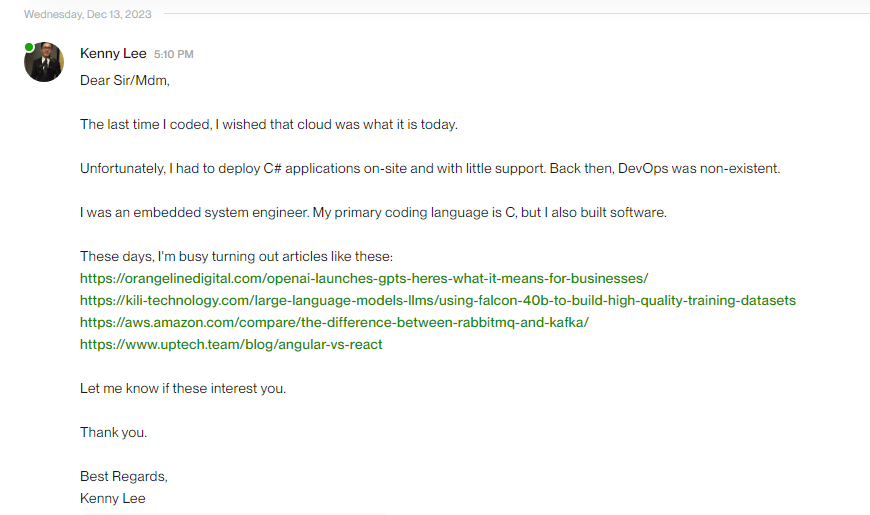The width and height of the screenshot is (870, 515).
Task: Click the line about deploying C# applications on-site
Action: tap(430, 168)
